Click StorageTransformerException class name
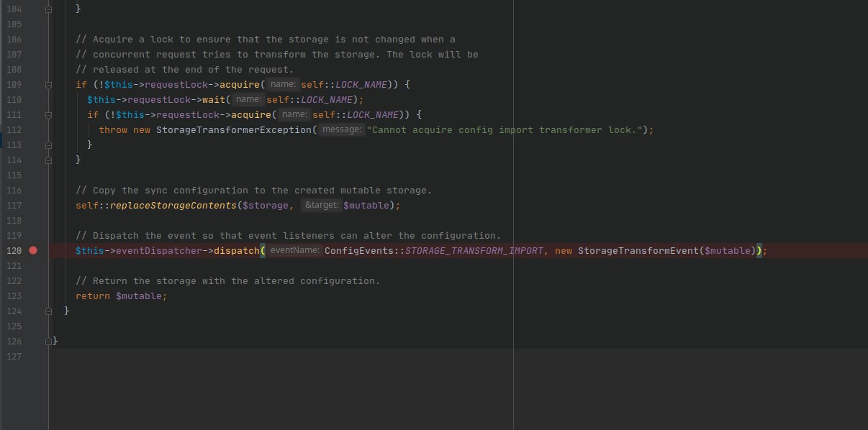The image size is (868, 430). (233, 129)
